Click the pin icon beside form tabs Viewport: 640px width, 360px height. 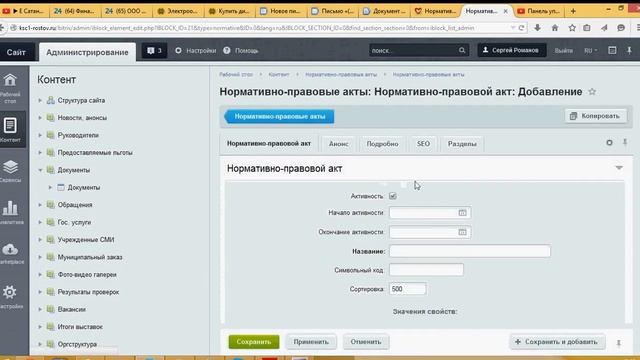click(x=625, y=142)
